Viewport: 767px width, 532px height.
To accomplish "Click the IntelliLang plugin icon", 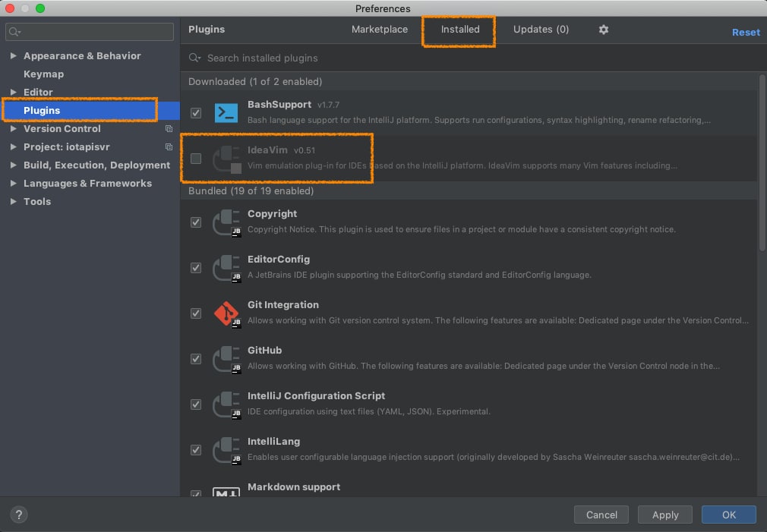I will tap(226, 450).
